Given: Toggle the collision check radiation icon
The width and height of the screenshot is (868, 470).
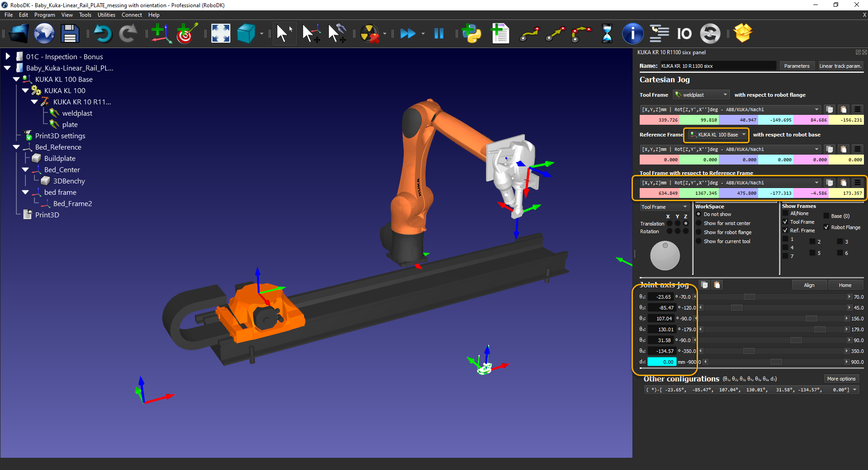Looking at the screenshot, I should point(370,33).
